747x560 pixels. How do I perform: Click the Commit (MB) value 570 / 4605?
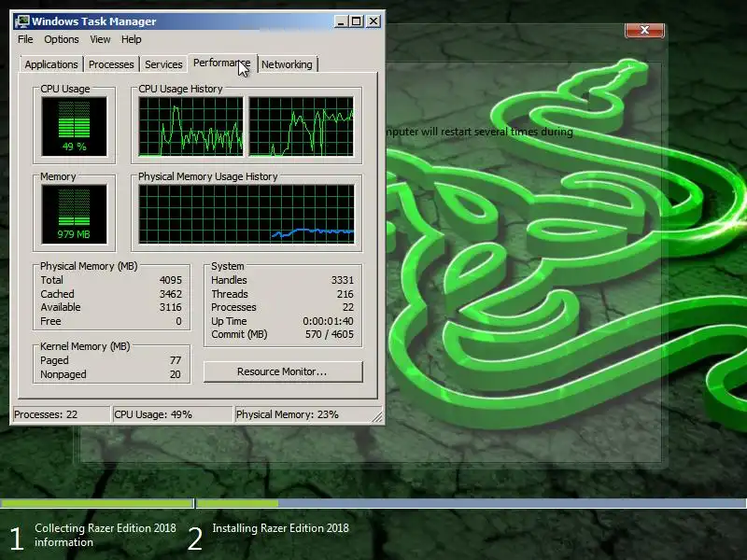point(330,334)
